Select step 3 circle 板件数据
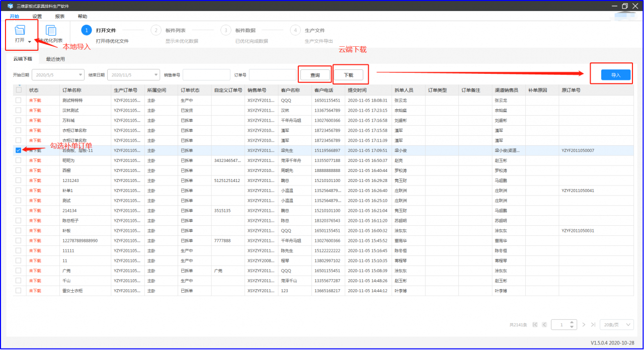This screenshot has width=644, height=350. [226, 30]
